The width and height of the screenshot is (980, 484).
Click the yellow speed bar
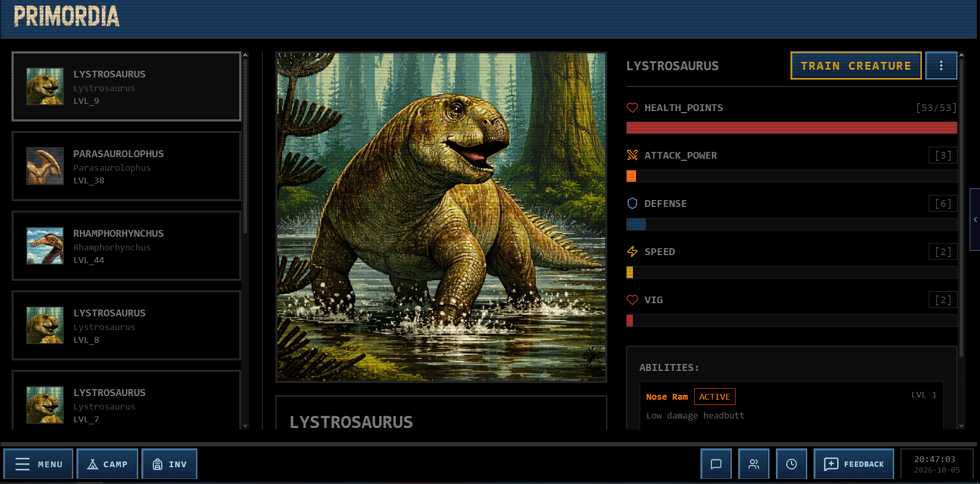(x=630, y=272)
